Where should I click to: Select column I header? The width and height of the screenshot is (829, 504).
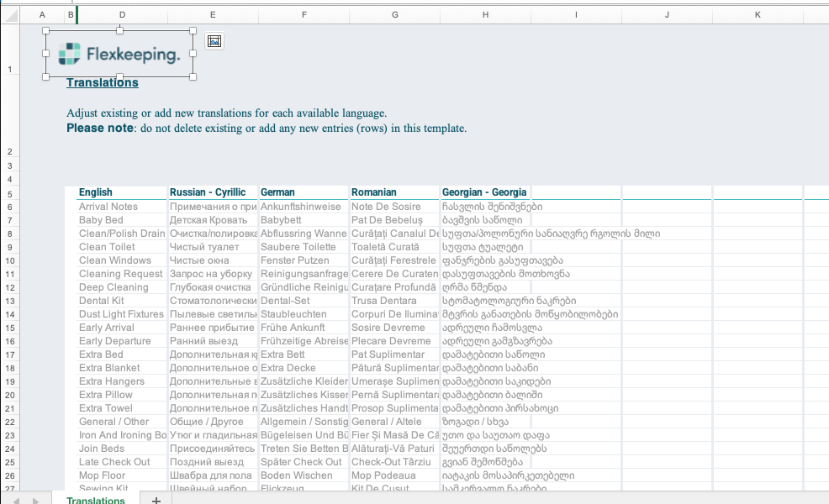pyautogui.click(x=576, y=15)
